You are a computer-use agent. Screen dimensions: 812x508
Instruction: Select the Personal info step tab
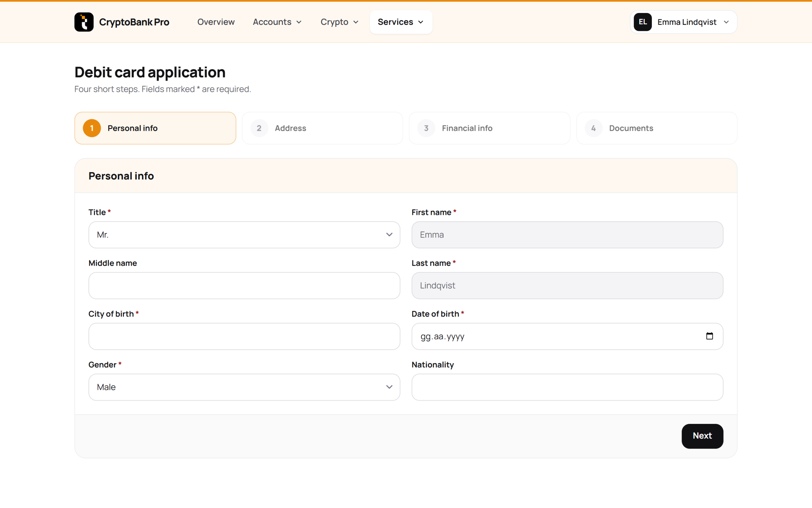click(x=155, y=128)
